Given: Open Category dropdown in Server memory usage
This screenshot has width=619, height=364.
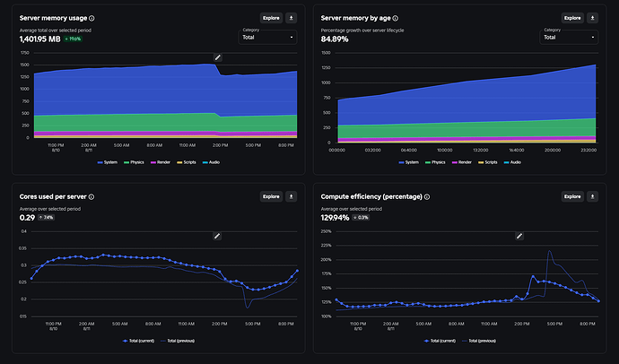Looking at the screenshot, I should click(267, 37).
